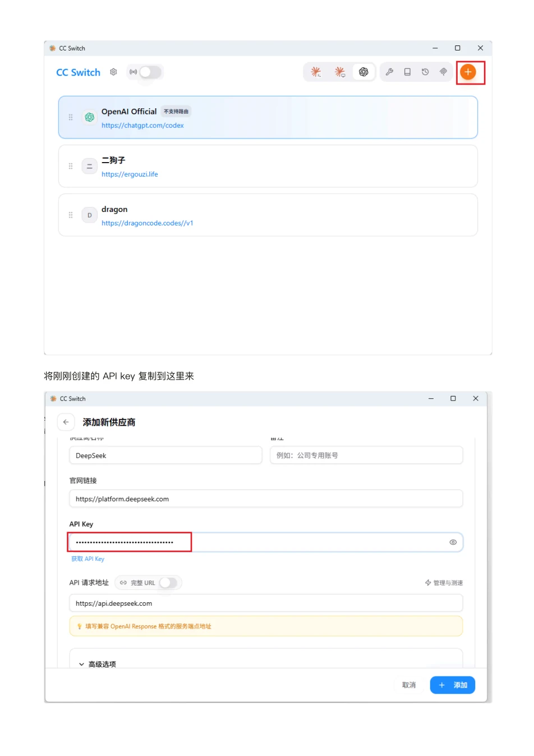Click the DeepSeek provider name field

click(165, 455)
